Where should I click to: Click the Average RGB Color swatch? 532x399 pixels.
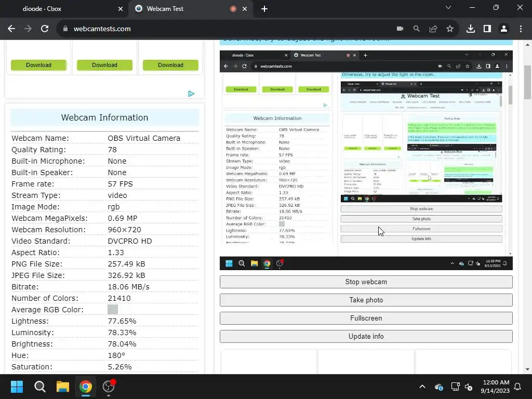pyautogui.click(x=113, y=310)
